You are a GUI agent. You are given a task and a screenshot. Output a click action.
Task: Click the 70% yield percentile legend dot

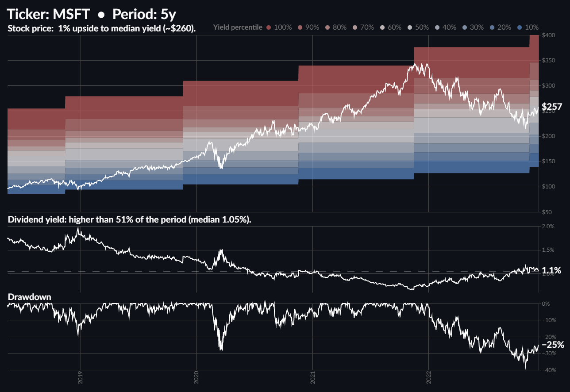[356, 27]
